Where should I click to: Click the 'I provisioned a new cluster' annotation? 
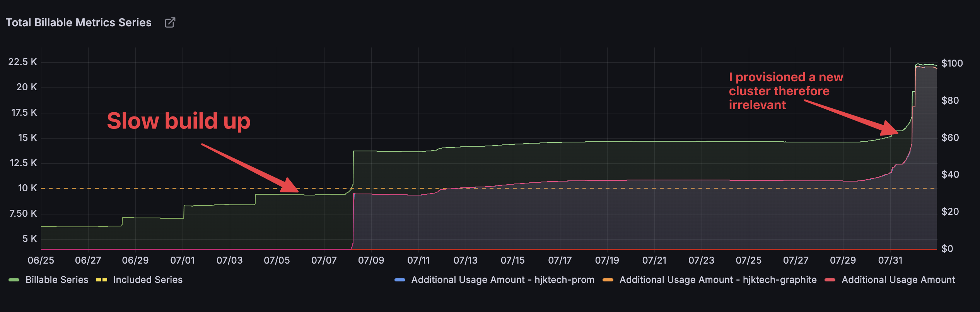pos(785,91)
